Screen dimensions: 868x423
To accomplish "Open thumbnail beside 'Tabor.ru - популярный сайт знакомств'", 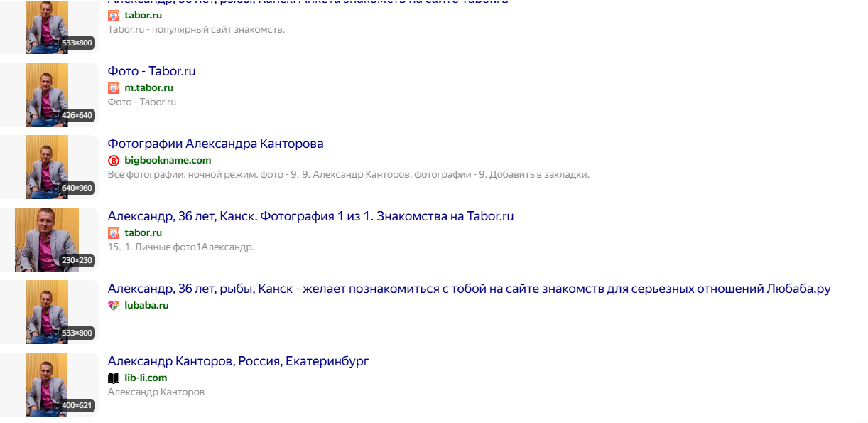I will [x=47, y=26].
